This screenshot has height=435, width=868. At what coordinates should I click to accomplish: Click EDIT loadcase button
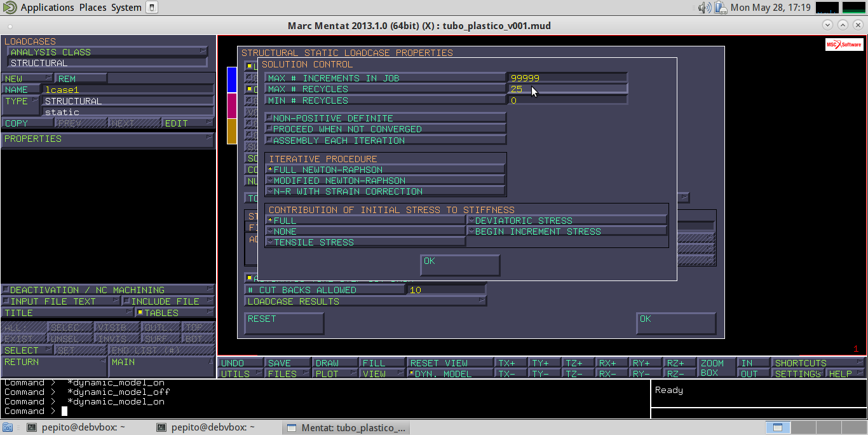pyautogui.click(x=188, y=123)
